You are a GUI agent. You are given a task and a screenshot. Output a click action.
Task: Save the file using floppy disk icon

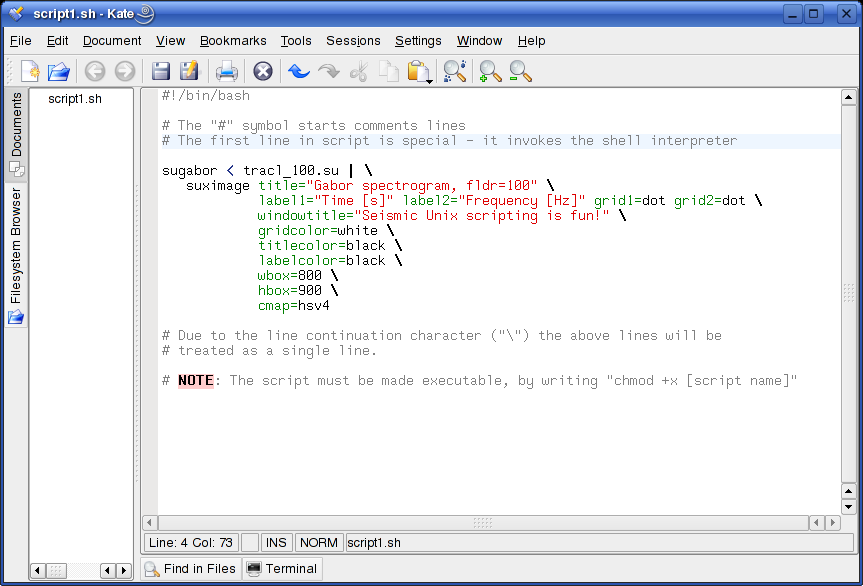pos(160,71)
